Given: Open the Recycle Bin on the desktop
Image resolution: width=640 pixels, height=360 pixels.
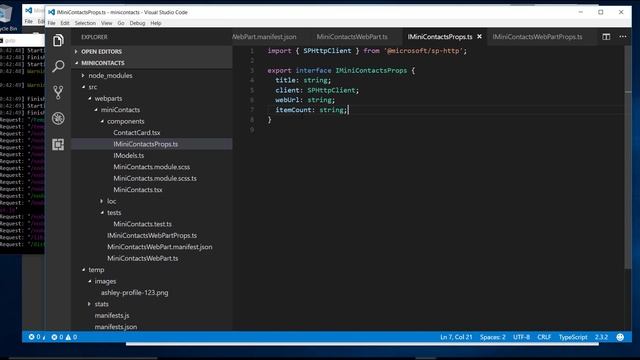Looking at the screenshot, I should click(x=7, y=17).
